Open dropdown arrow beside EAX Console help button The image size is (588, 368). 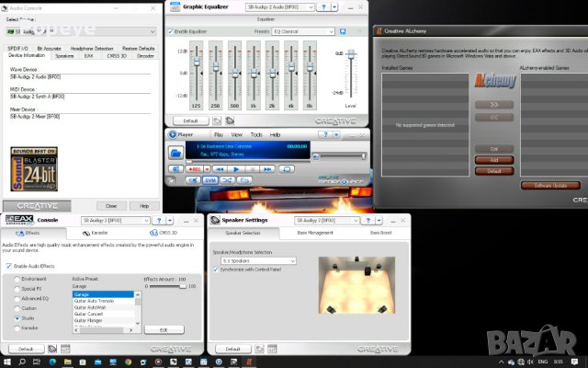[x=170, y=221]
